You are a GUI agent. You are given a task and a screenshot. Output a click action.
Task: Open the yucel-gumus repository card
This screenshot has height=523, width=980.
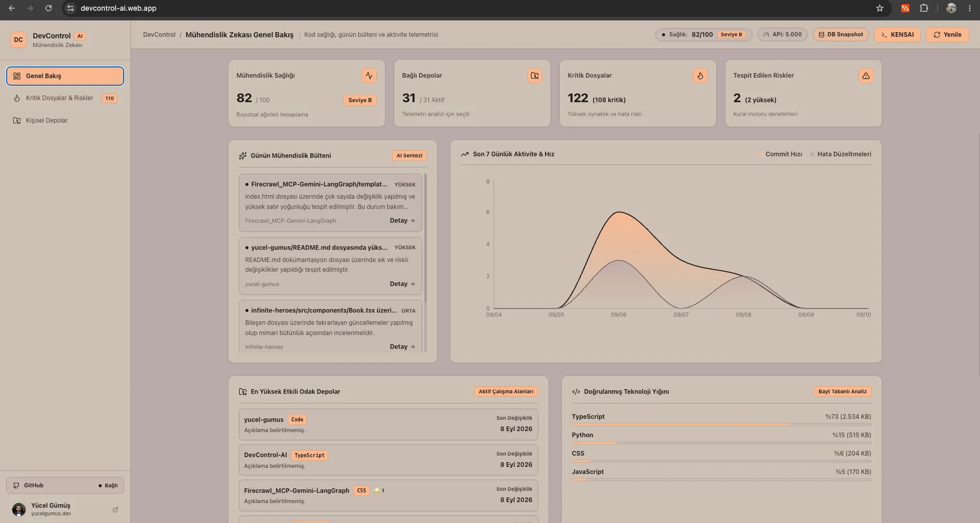pyautogui.click(x=388, y=424)
